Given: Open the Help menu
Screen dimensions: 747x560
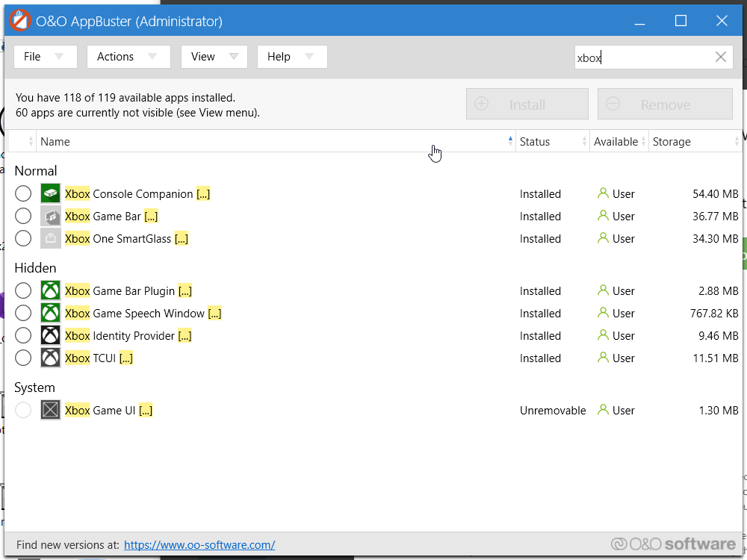Looking at the screenshot, I should [x=292, y=57].
